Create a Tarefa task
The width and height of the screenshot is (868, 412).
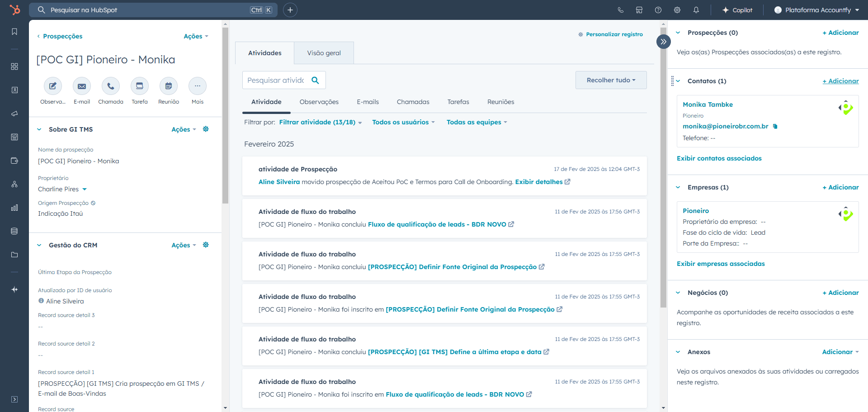(x=140, y=86)
